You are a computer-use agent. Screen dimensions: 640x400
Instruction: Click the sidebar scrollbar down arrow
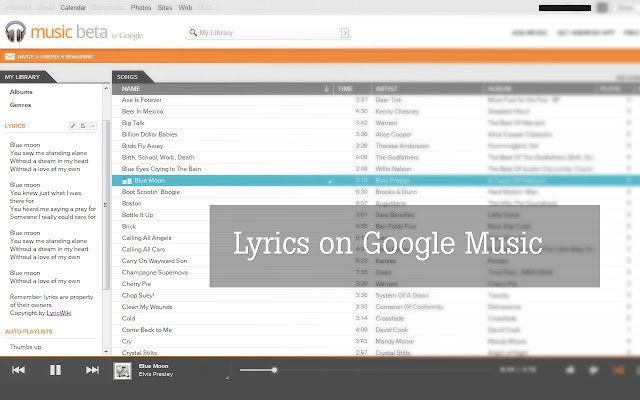click(x=106, y=351)
